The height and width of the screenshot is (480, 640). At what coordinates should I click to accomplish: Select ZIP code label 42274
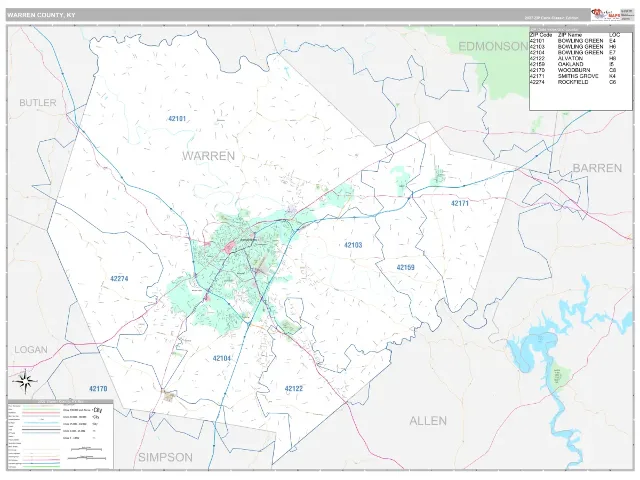click(119, 279)
